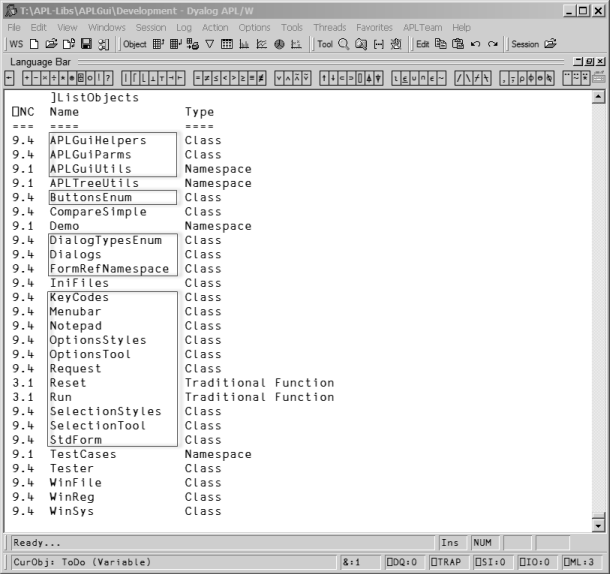The height and width of the screenshot is (574, 610).
Task: Insert the up arrow take symbol
Action: point(324,79)
